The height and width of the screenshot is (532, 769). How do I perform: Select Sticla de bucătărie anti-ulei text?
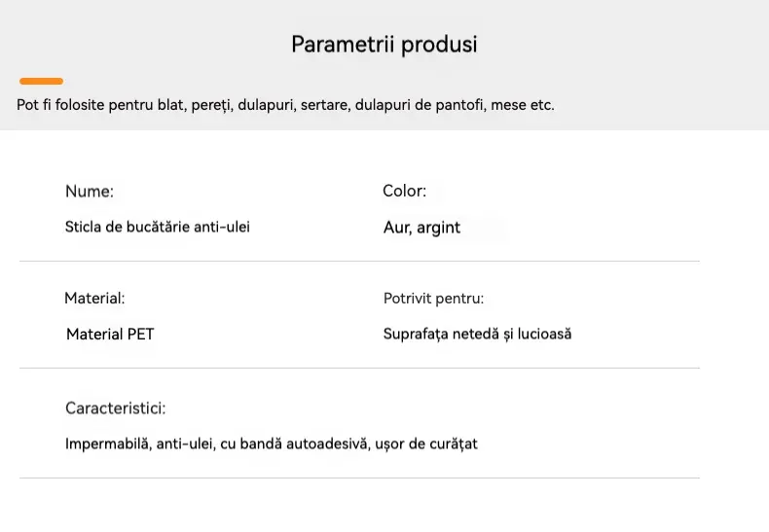pyautogui.click(x=158, y=227)
